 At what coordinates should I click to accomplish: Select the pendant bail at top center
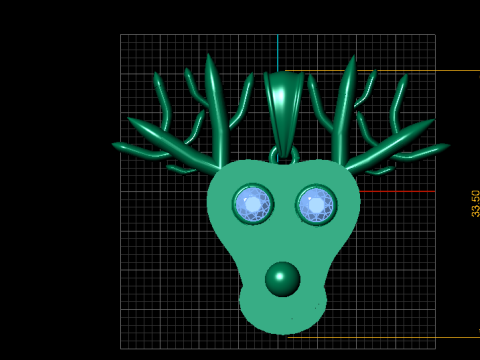(284, 114)
